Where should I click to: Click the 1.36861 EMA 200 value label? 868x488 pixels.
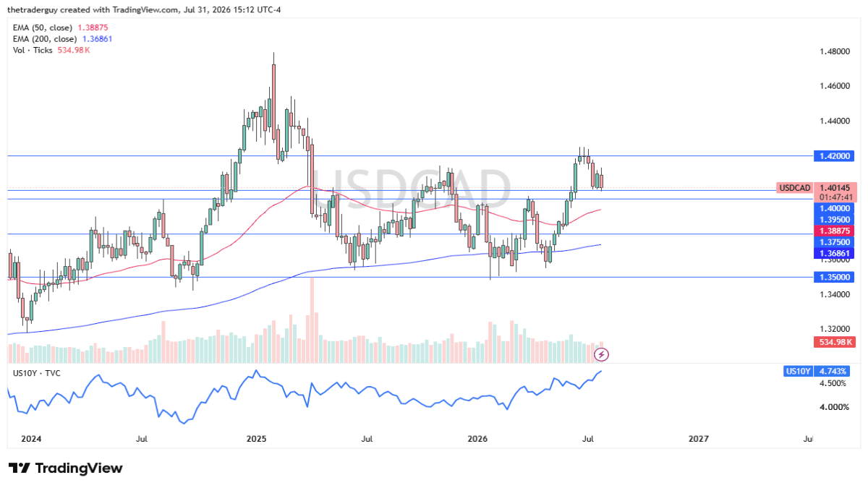pyautogui.click(x=835, y=254)
